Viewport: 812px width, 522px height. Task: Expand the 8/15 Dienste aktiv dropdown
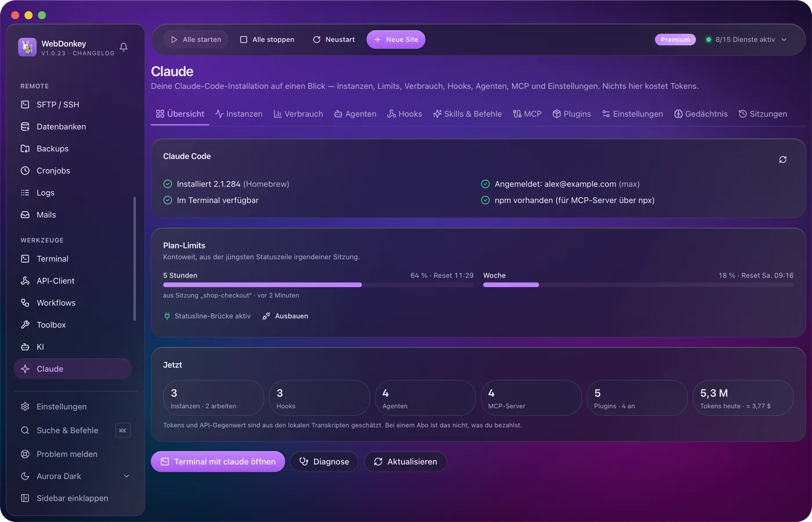click(x=746, y=39)
